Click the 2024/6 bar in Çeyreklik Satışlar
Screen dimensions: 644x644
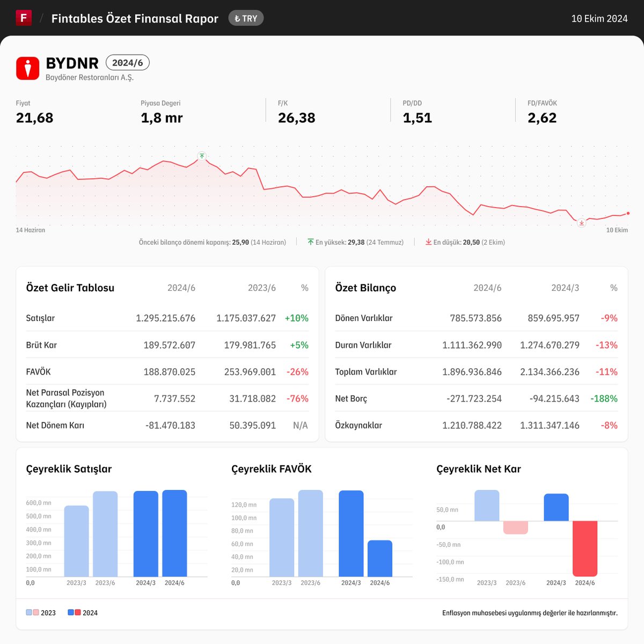tap(174, 533)
